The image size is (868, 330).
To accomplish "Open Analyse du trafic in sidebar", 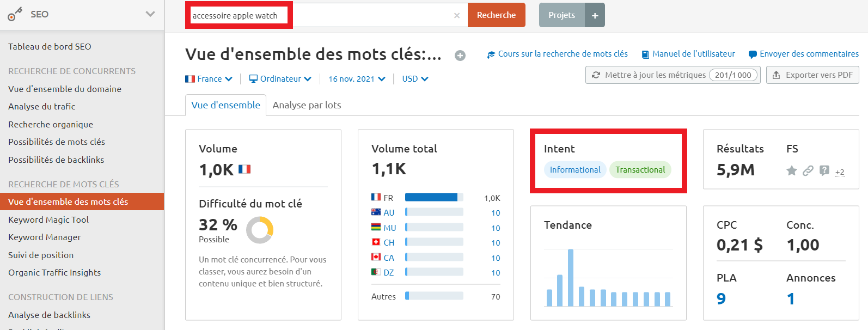I will [41, 107].
